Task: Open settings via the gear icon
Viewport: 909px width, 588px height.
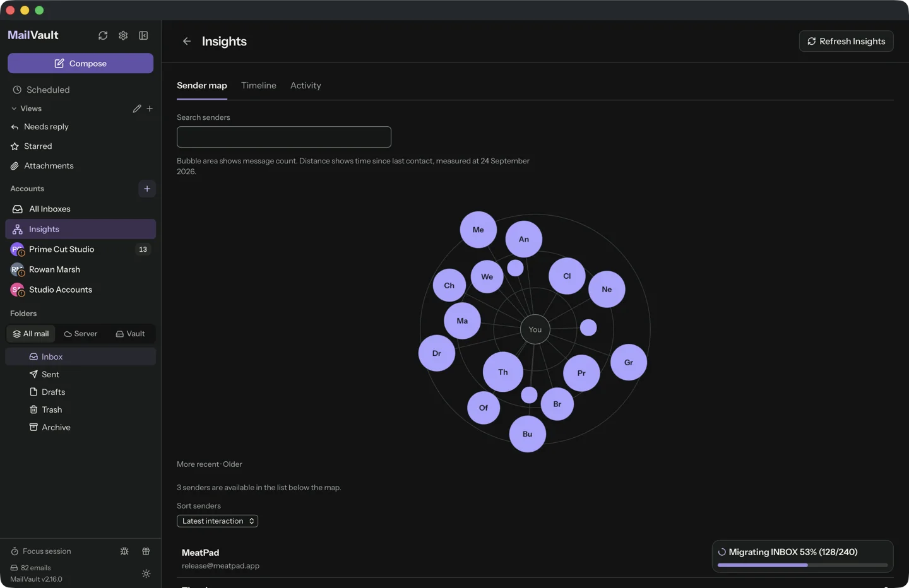Action: (x=123, y=35)
